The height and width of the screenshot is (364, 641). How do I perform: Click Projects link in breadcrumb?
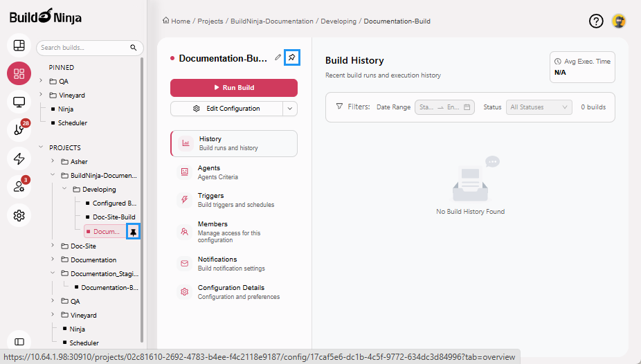[210, 21]
